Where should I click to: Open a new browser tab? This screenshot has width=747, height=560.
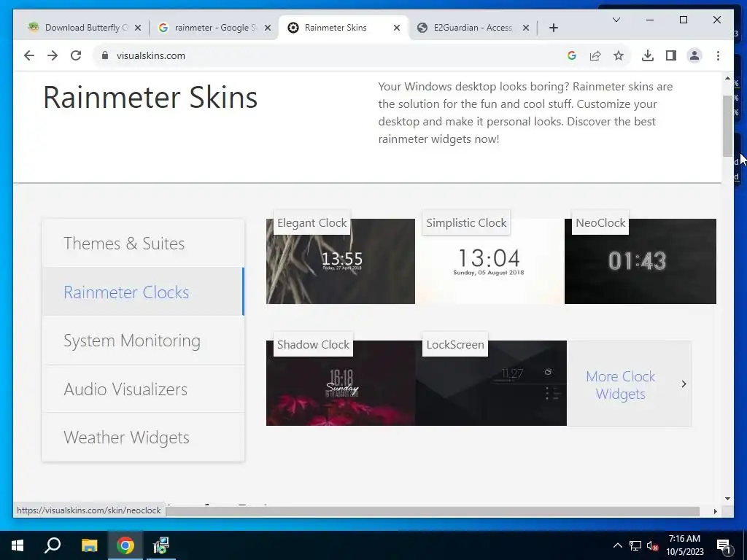553,28
